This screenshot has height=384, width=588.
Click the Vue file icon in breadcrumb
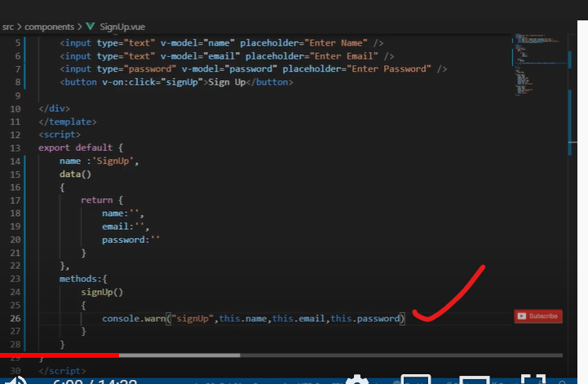[x=91, y=27]
